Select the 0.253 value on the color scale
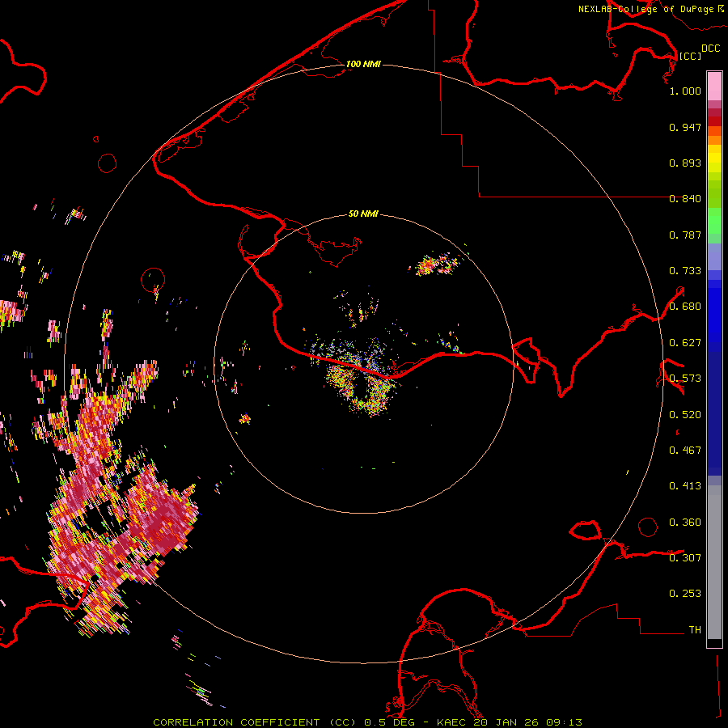The width and height of the screenshot is (728, 728). (x=685, y=594)
